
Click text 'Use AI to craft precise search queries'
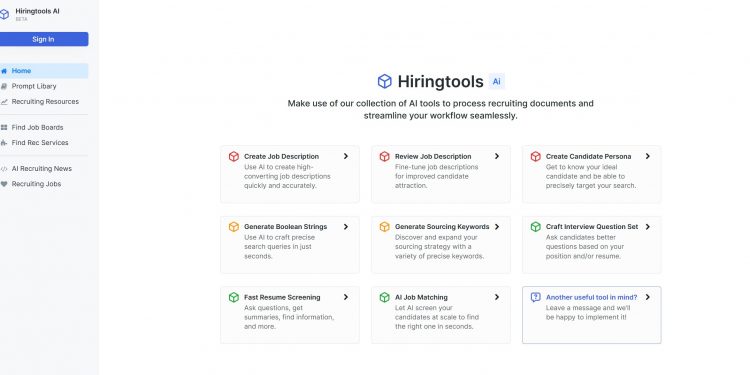tap(279, 246)
